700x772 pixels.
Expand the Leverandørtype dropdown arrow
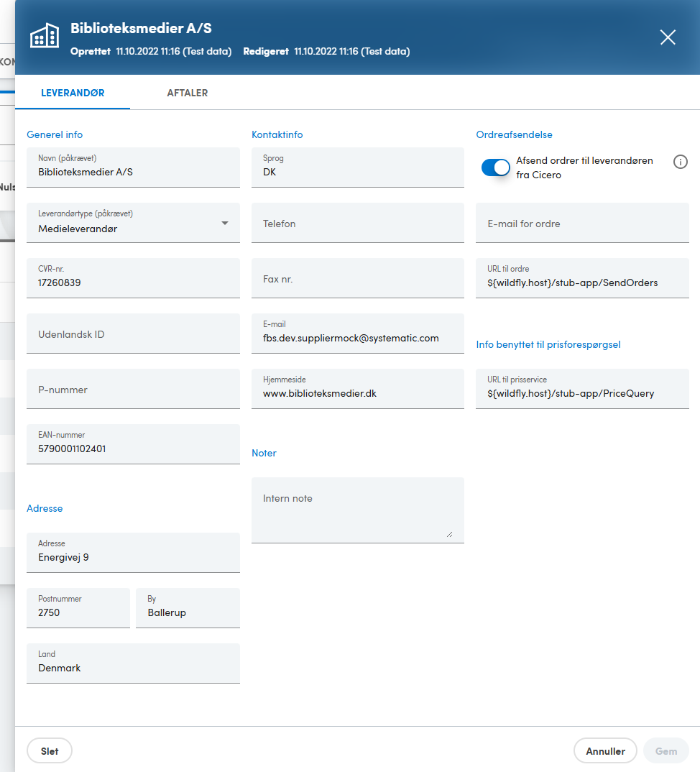coord(225,223)
